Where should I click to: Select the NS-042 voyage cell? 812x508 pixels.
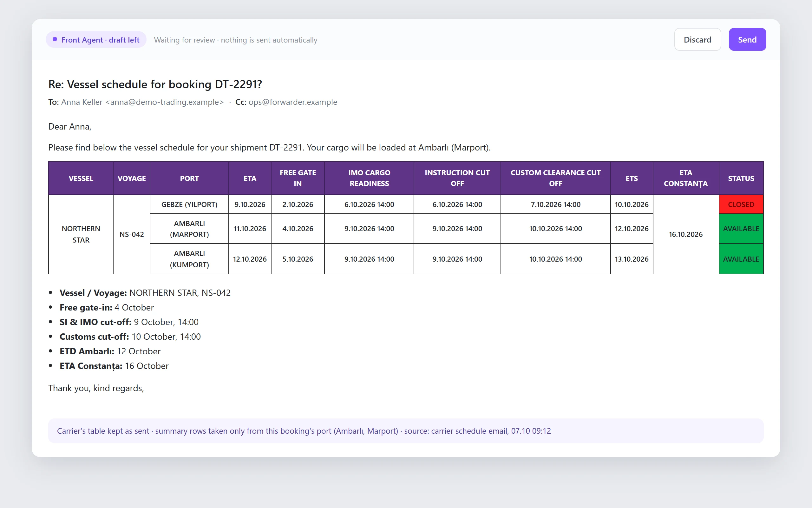pos(132,234)
